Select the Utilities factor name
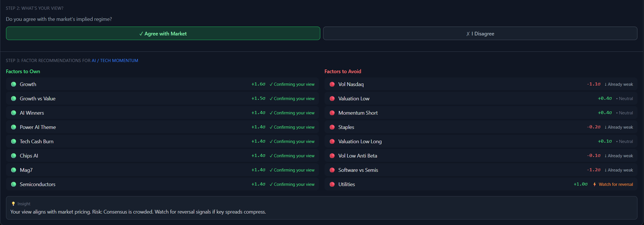 pyautogui.click(x=346, y=184)
